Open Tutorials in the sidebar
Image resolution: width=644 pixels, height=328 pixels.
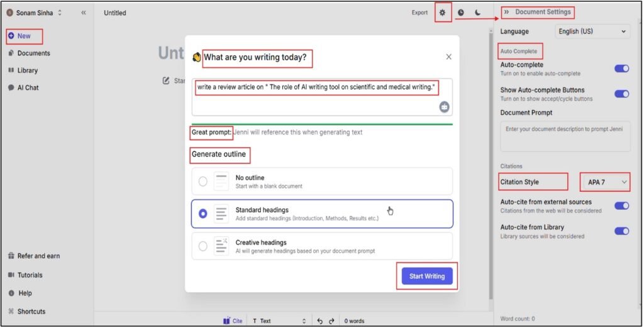coord(25,275)
